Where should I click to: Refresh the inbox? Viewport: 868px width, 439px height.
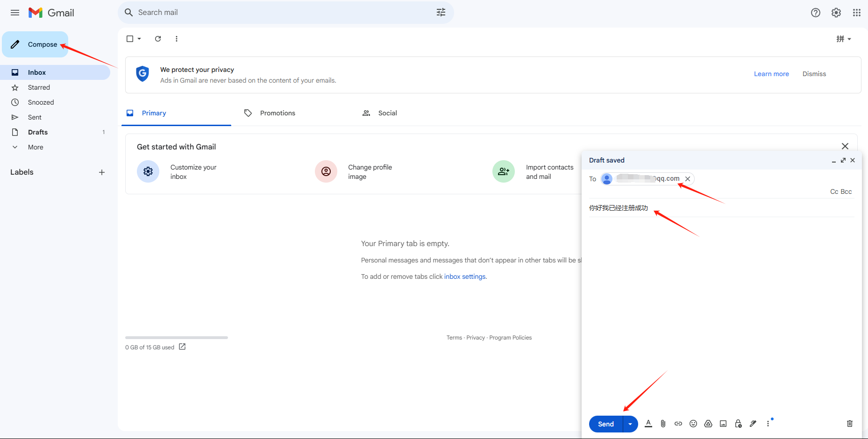tap(158, 39)
